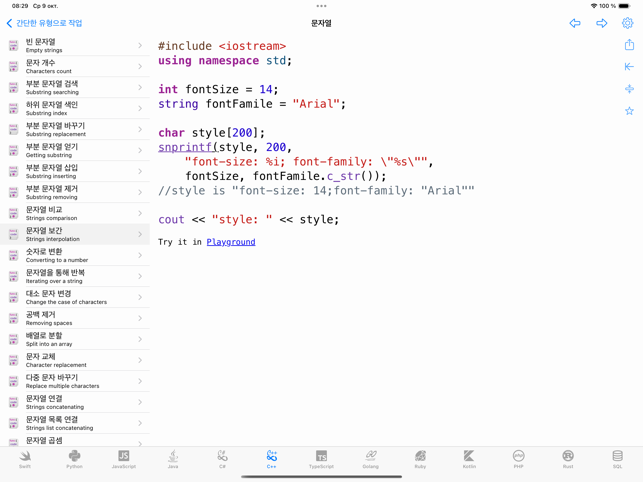The height and width of the screenshot is (482, 643).
Task: Switch to the C# language tab
Action: (x=222, y=459)
